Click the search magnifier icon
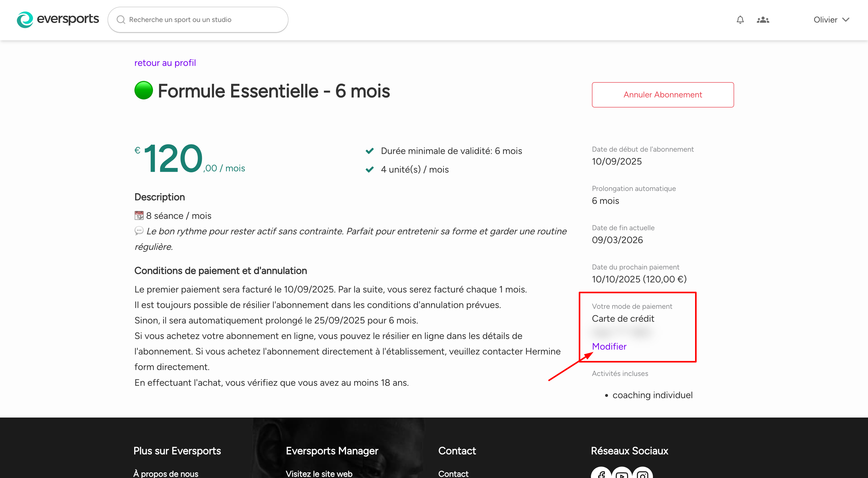868x478 pixels. 121,20
